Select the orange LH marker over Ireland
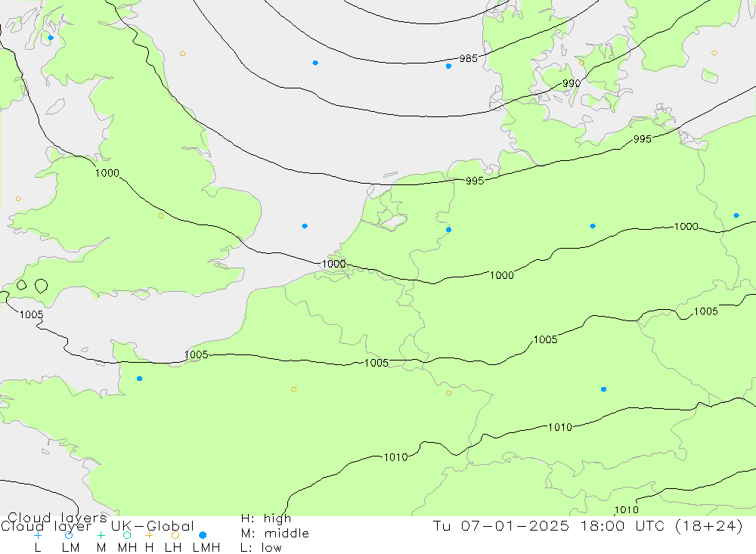This screenshot has height=554, width=756. pyautogui.click(x=18, y=199)
